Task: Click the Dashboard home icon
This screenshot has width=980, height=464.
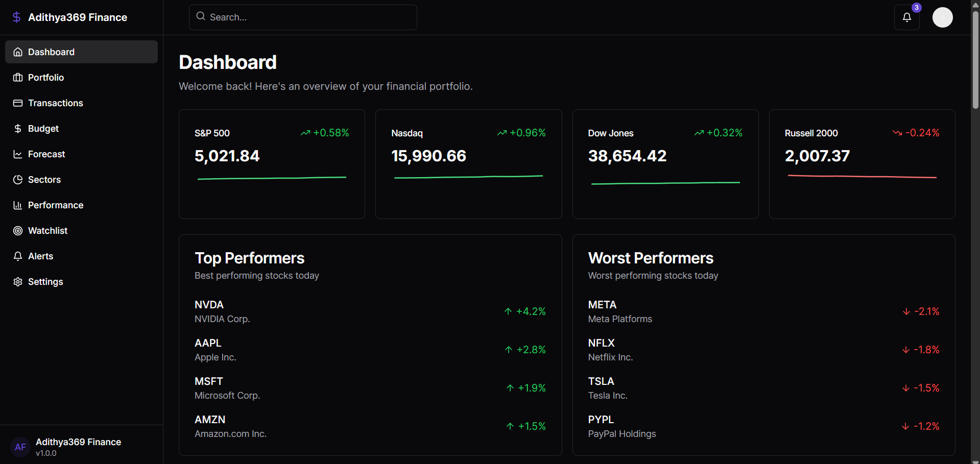Action: coord(17,52)
